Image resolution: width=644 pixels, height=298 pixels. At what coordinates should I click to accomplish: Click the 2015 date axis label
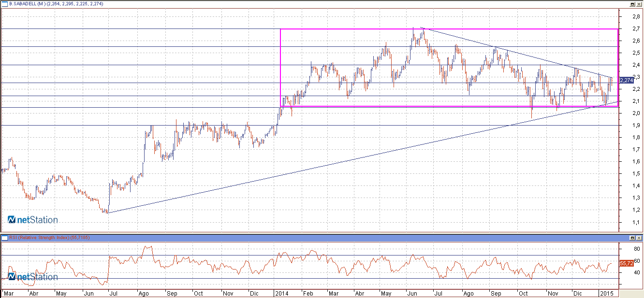606,293
